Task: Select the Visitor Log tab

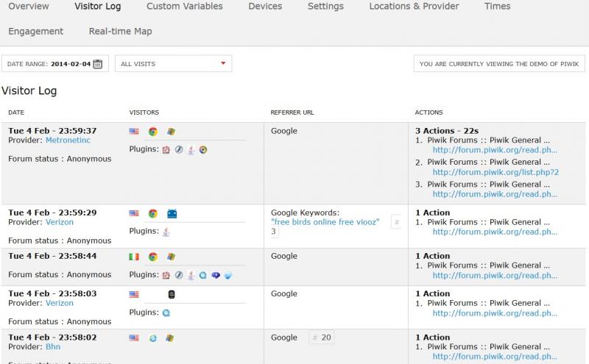Action: [x=98, y=7]
